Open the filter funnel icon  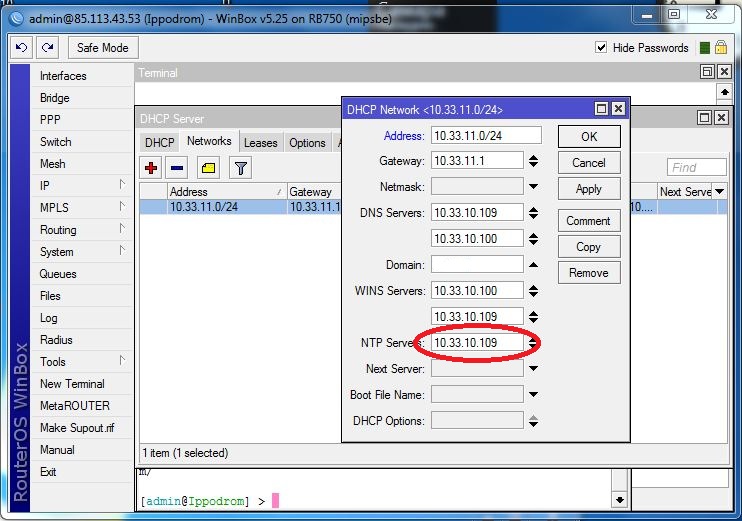click(240, 168)
